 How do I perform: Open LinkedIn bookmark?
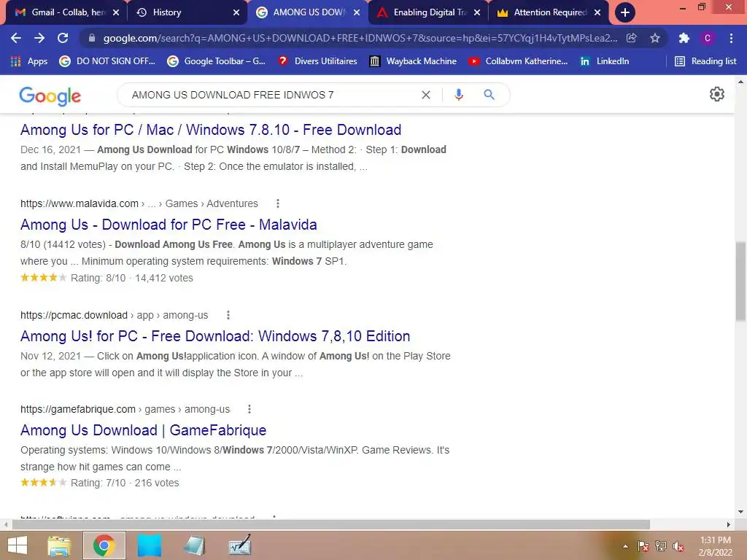coord(605,61)
